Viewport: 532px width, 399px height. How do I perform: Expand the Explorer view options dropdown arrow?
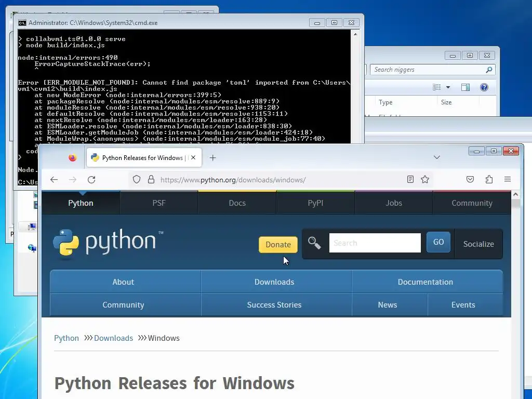coord(448,87)
